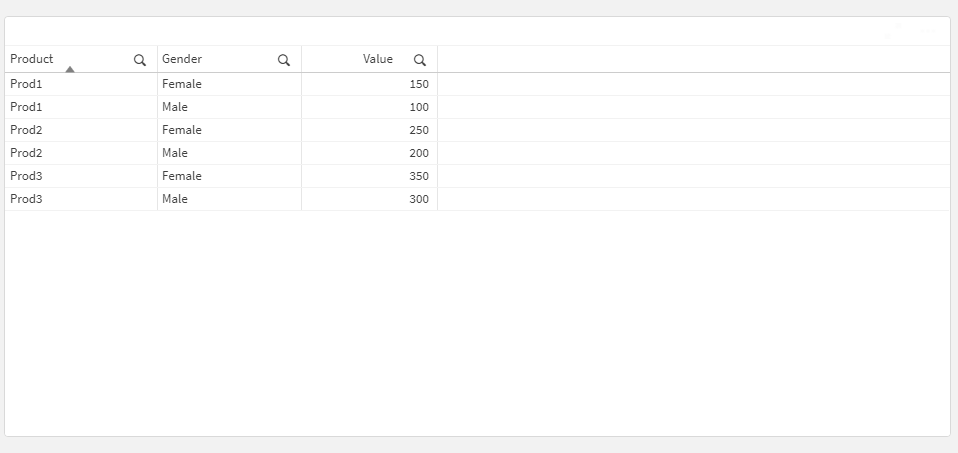Open search for the Product column
Image resolution: width=958 pixels, height=453 pixels.
click(x=140, y=60)
